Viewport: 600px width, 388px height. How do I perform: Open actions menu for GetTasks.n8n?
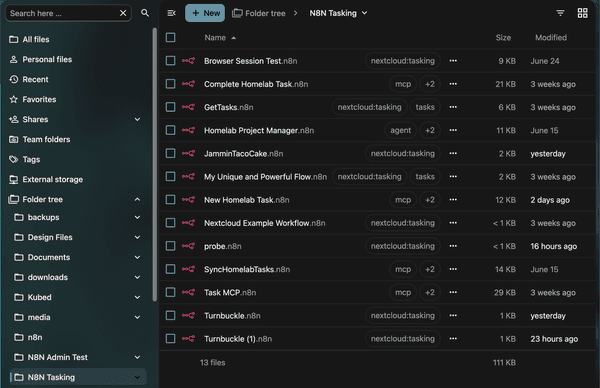click(x=453, y=107)
